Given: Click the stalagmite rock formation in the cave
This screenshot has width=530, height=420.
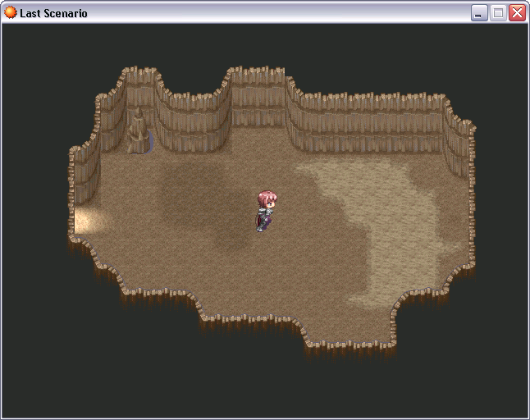Looking at the screenshot, I should (139, 130).
